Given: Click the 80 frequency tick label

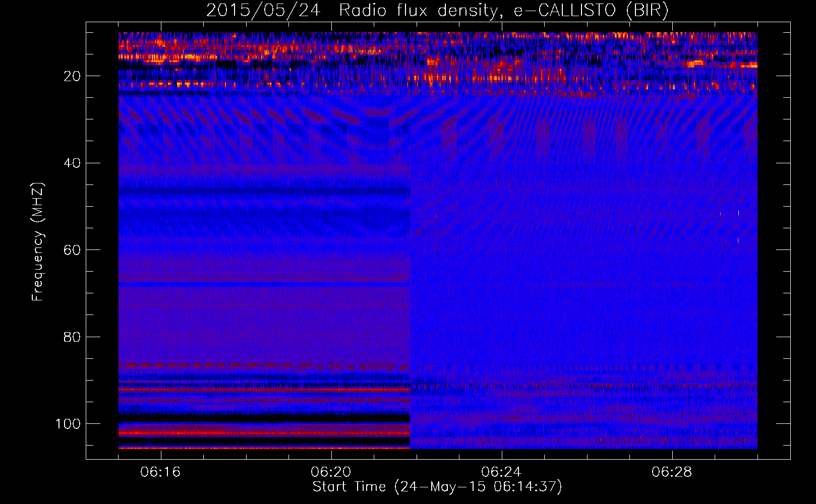Looking at the screenshot, I should pyautogui.click(x=72, y=337).
